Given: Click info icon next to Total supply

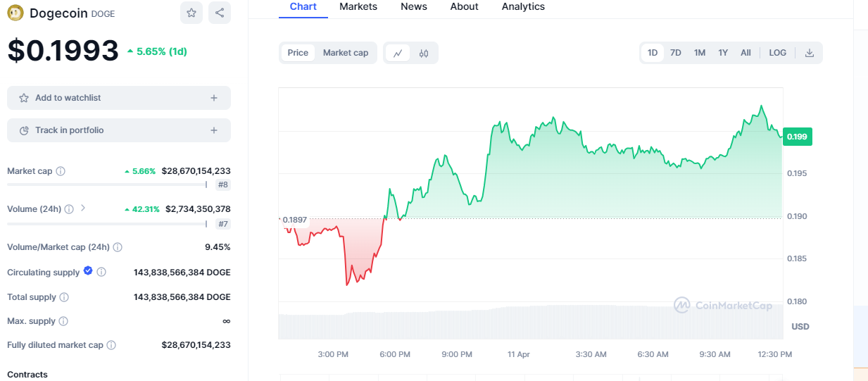Looking at the screenshot, I should point(64,297).
